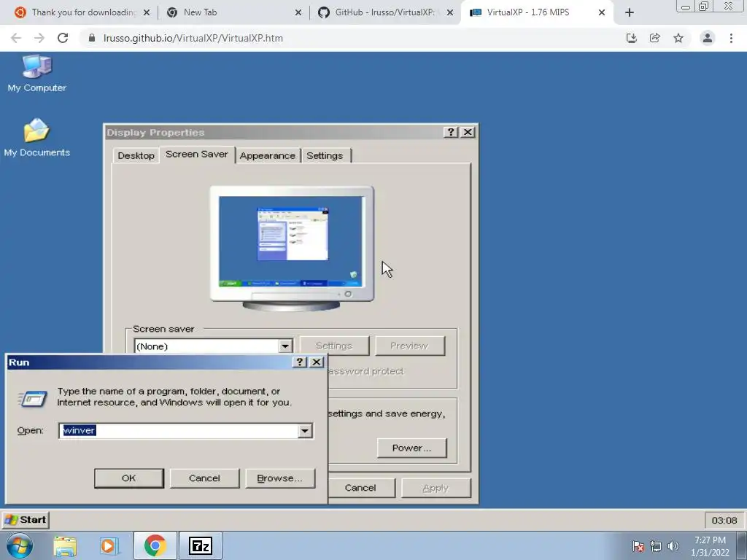Viewport: 747px width, 560px height.
Task: Expand the Screen saver (None) dropdown
Action: pyautogui.click(x=285, y=346)
